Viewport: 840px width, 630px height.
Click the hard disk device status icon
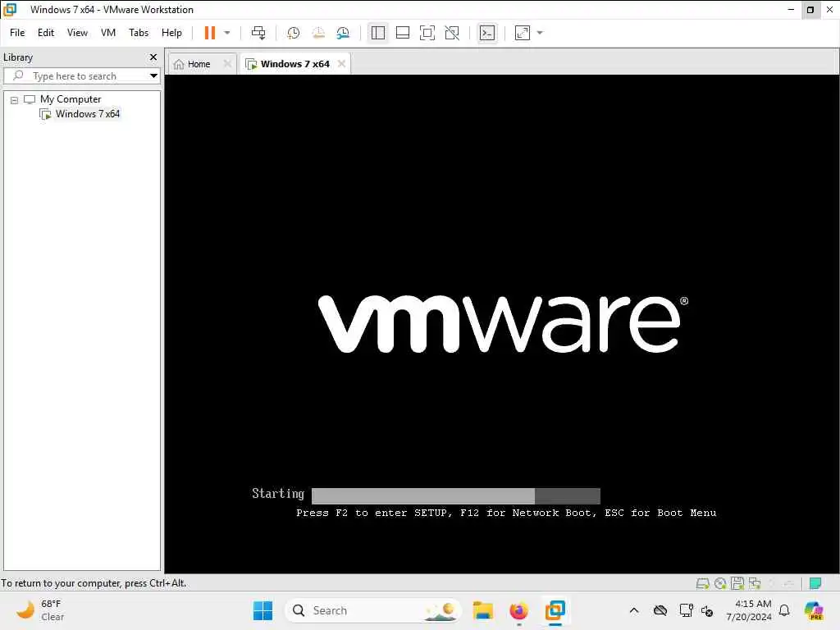(x=702, y=583)
